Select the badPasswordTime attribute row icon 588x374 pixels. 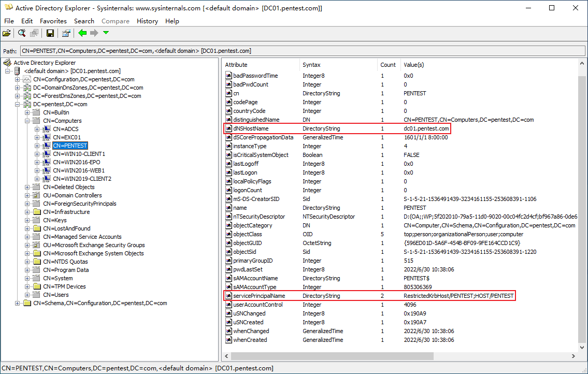point(229,76)
